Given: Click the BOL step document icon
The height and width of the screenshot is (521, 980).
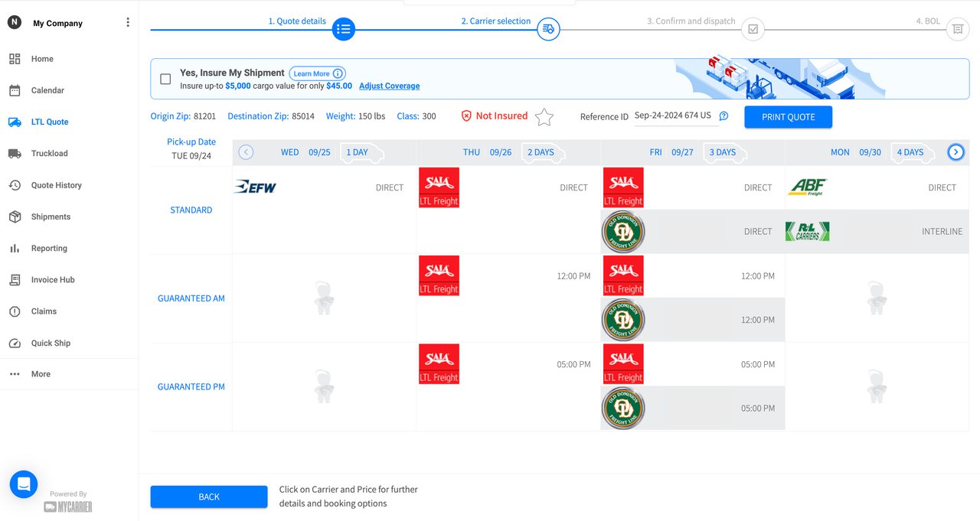Looking at the screenshot, I should 957,29.
